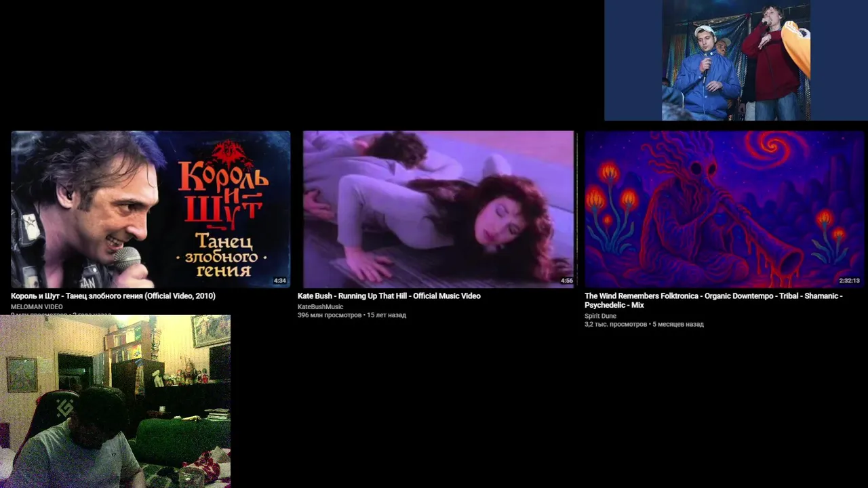The image size is (868, 488).
Task: Open the Kate Bush video thumbnail
Action: 438,209
